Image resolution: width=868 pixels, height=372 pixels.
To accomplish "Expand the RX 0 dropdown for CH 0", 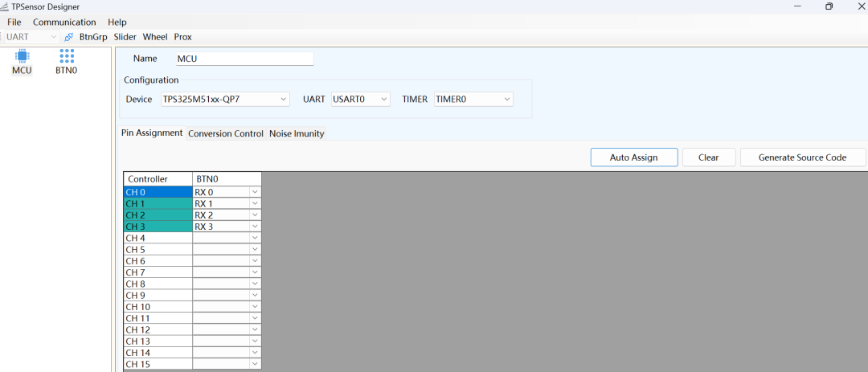I will click(x=255, y=193).
